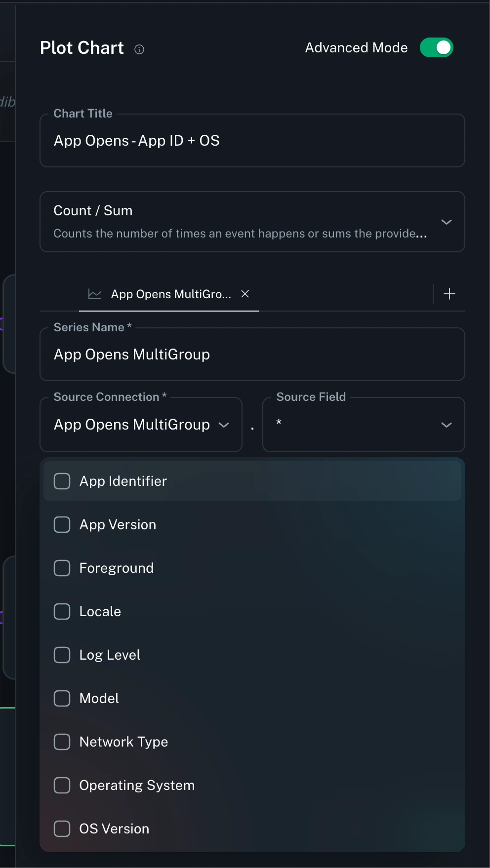The image size is (490, 868).
Task: Click the info icon beside Plot Chart
Action: click(x=139, y=49)
